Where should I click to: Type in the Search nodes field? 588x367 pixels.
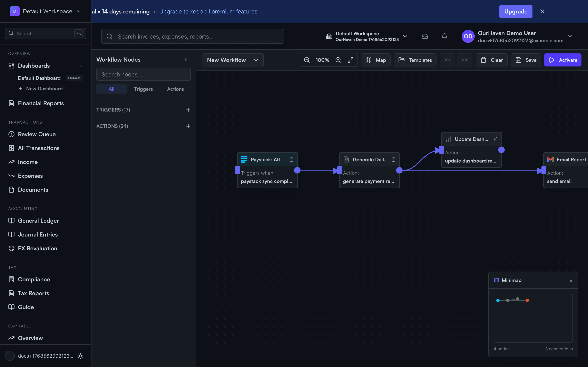[x=143, y=74]
